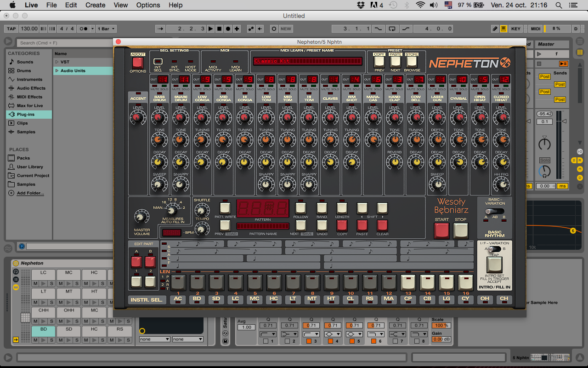Viewport: 588px width, 368px height.
Task: Toggle the metronome button
Action: point(84,29)
